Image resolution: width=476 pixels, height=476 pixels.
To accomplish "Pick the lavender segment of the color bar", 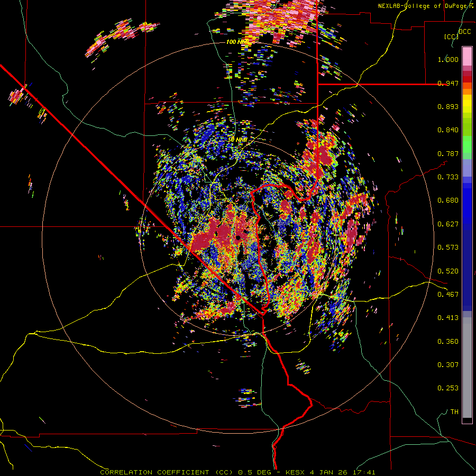I will 467,168.
